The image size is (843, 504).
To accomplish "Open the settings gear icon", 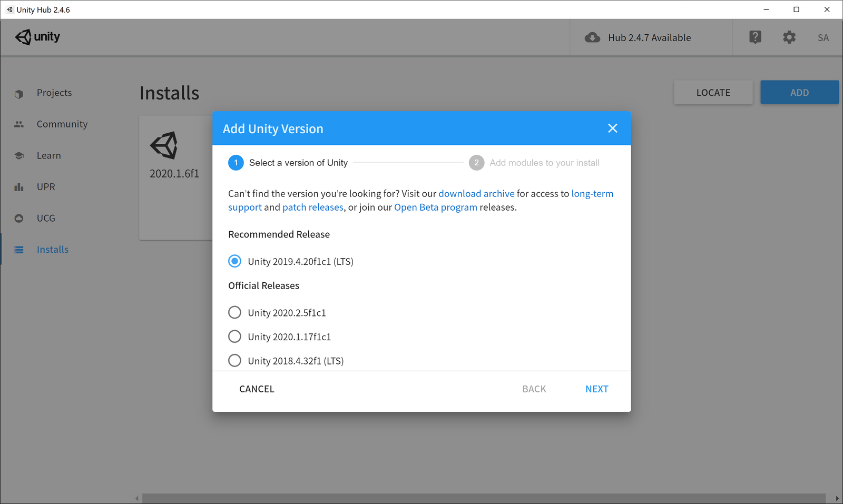I will (789, 37).
